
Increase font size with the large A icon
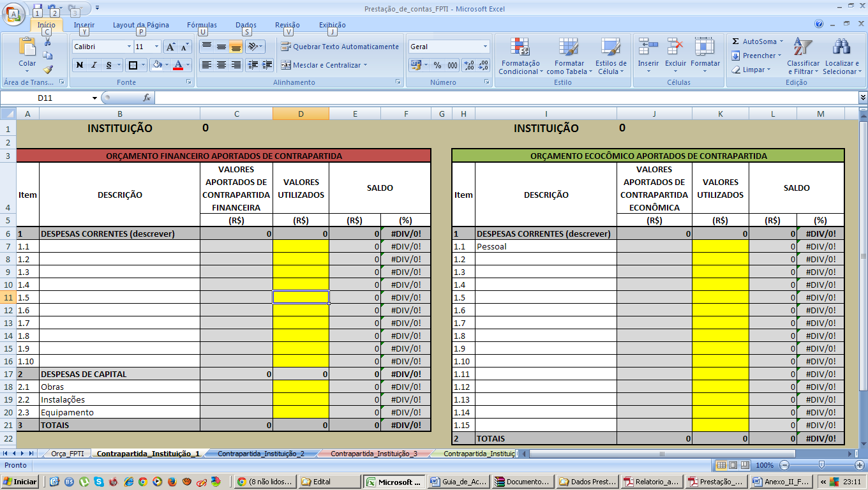[170, 47]
